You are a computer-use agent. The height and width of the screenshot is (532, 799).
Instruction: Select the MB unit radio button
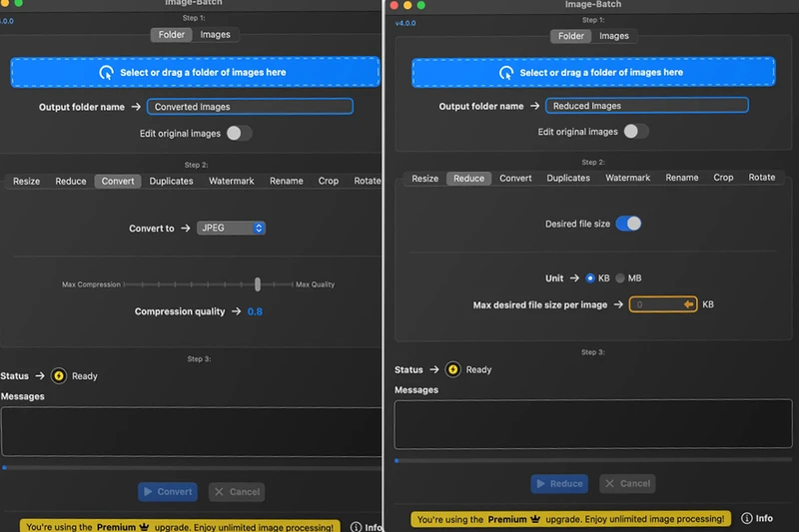coord(620,277)
